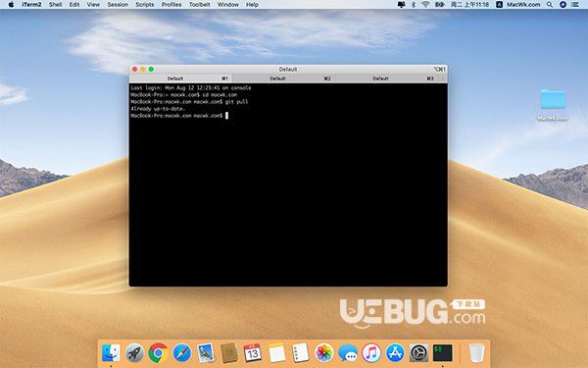Open Safari compass icon in Dock
Viewport: 588px width, 368px height.
182,353
